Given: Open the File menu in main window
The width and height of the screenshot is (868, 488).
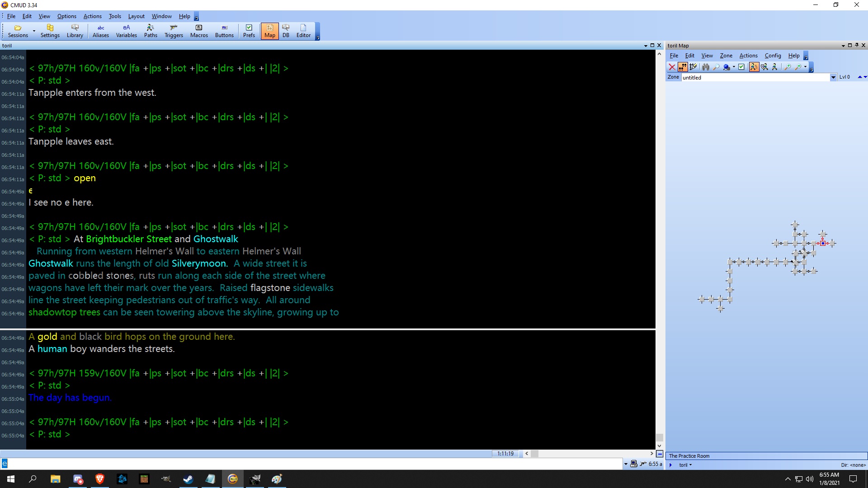Looking at the screenshot, I should 11,16.
